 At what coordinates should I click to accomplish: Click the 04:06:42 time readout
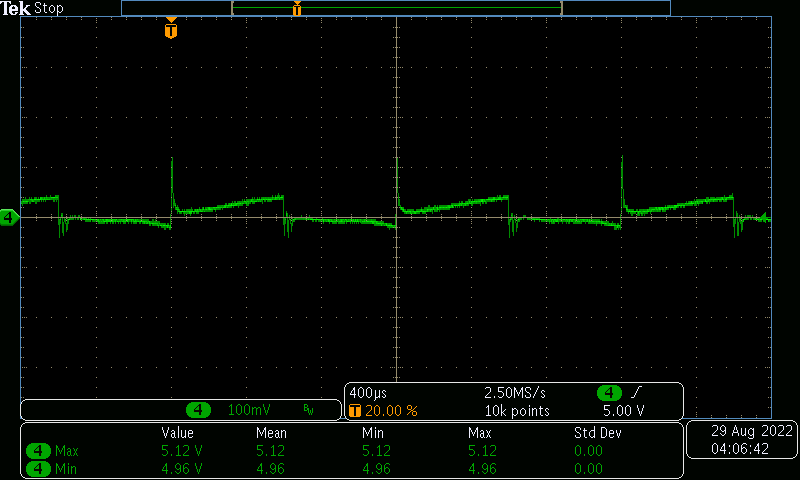[x=740, y=449]
